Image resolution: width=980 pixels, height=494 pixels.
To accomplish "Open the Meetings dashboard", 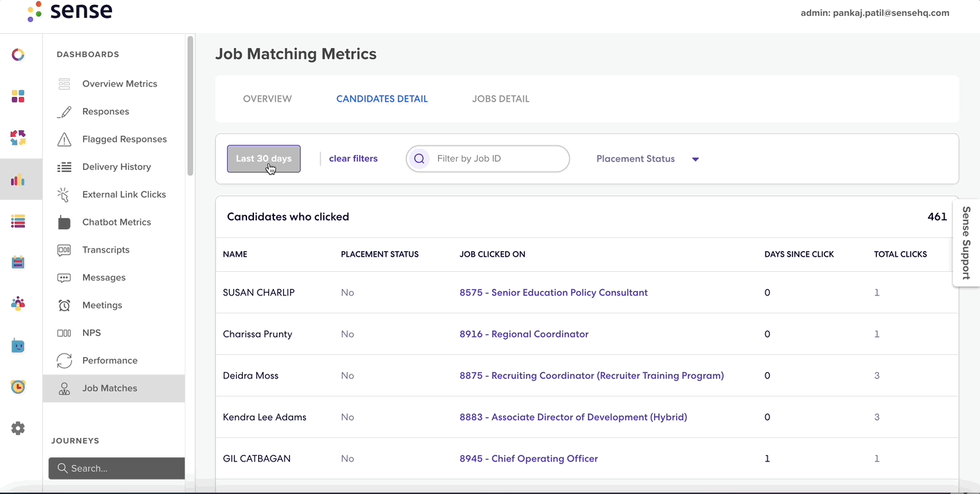I will pos(102,305).
